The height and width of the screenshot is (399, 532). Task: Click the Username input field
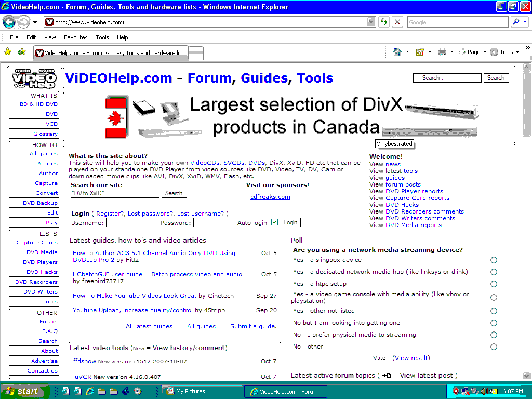coord(132,222)
